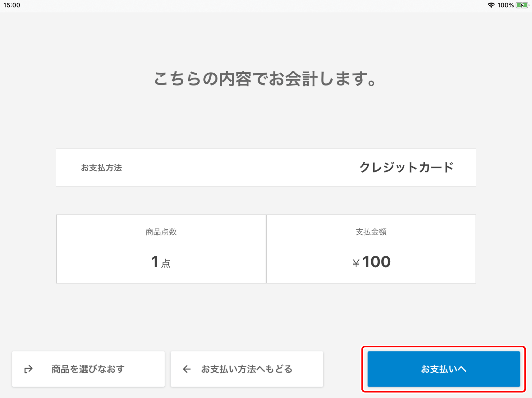Tap the 点 unit character after 1
The height and width of the screenshot is (398, 532).
click(166, 264)
